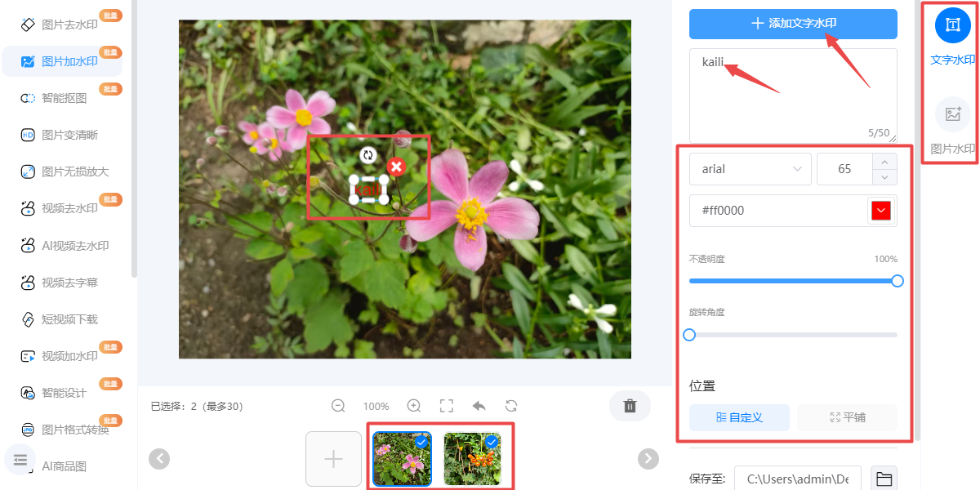Browse for save folder
The height and width of the screenshot is (490, 980).
tap(884, 479)
